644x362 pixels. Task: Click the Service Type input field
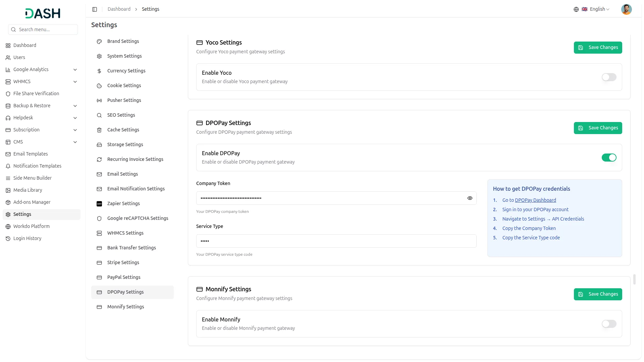click(x=336, y=241)
